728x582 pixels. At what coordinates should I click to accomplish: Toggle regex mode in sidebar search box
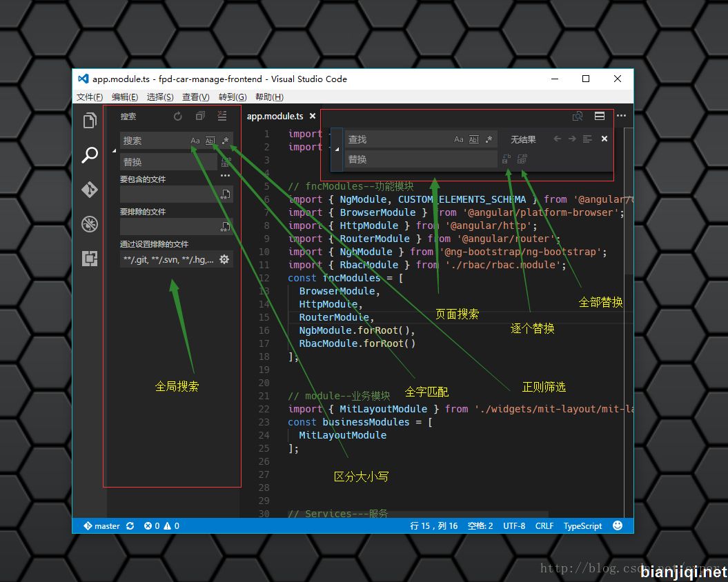click(225, 141)
